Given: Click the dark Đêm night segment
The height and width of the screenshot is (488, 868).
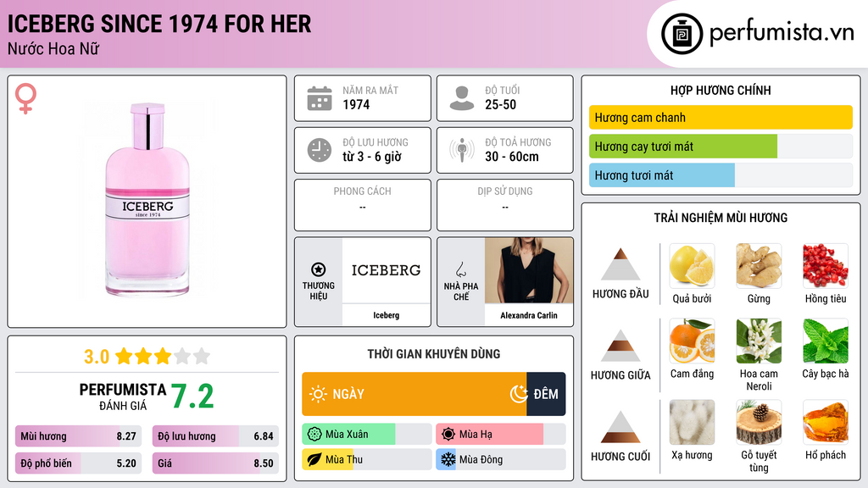Looking at the screenshot, I should 546,394.
